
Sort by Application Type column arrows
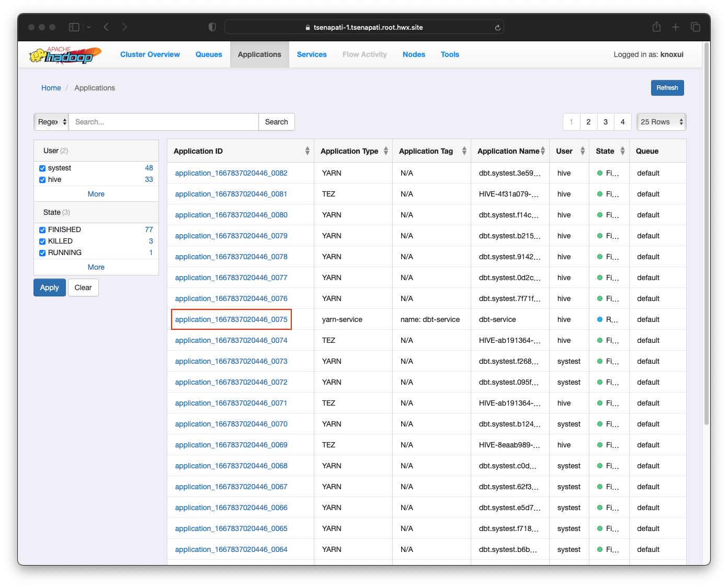tap(385, 151)
